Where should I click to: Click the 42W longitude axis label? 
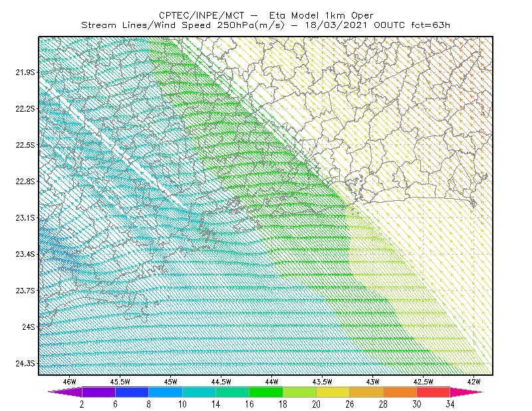tap(473, 382)
